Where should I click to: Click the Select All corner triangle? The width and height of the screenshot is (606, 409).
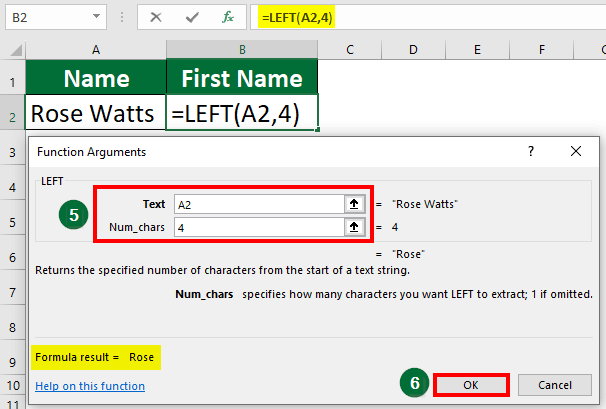[x=13, y=49]
